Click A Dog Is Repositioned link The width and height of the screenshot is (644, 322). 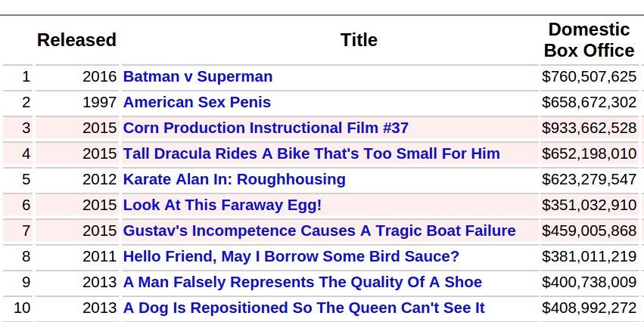(x=303, y=308)
